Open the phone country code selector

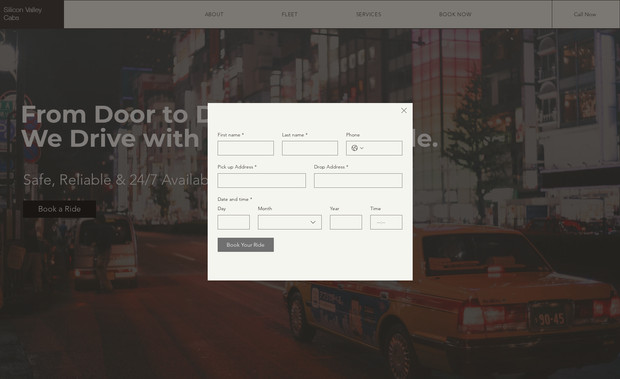(357, 148)
